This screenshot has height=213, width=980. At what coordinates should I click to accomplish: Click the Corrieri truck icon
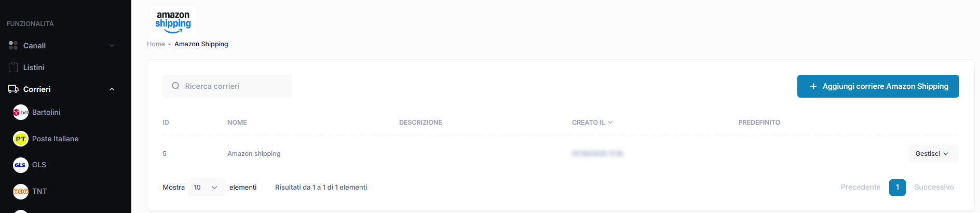pos(13,89)
